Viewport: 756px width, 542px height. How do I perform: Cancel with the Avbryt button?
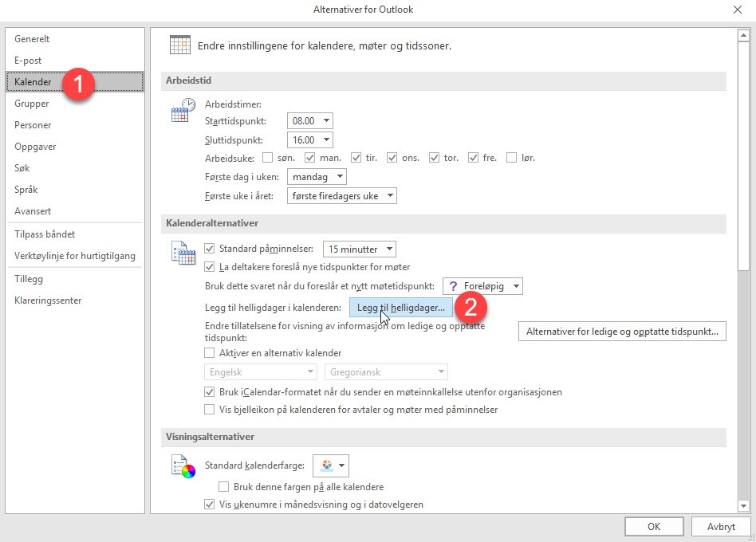[721, 527]
